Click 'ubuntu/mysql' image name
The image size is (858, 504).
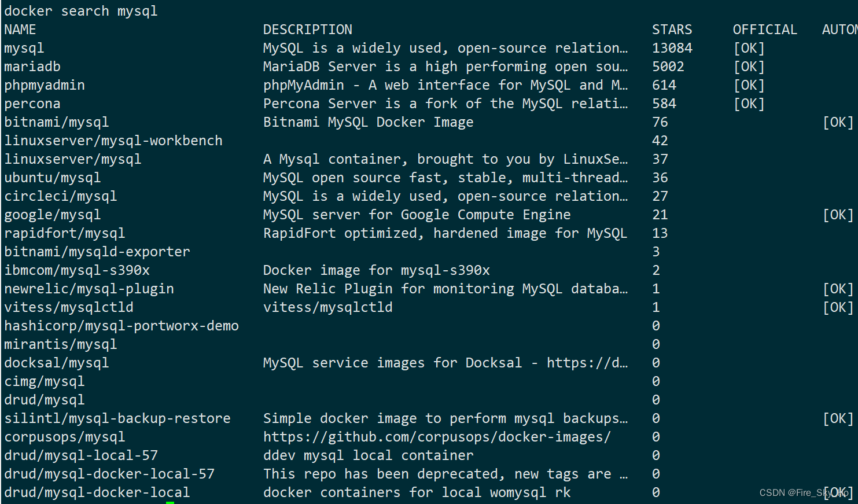click(53, 178)
